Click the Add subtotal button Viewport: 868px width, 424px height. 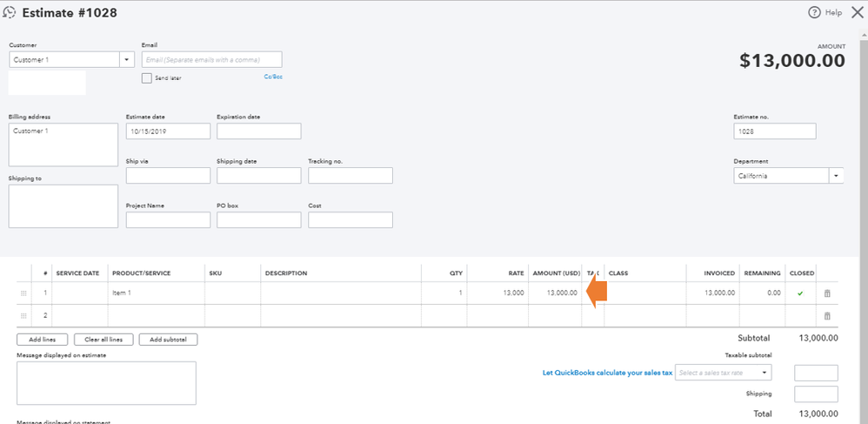click(x=168, y=340)
